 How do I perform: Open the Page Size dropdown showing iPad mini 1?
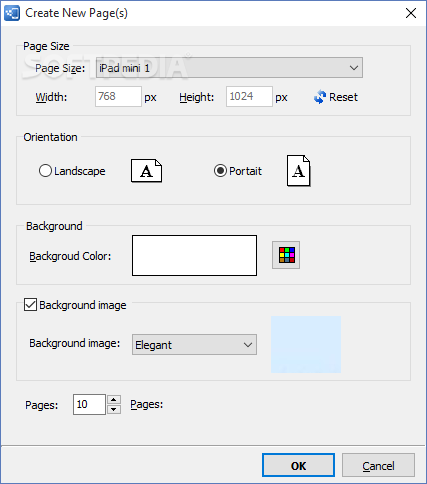tap(229, 68)
